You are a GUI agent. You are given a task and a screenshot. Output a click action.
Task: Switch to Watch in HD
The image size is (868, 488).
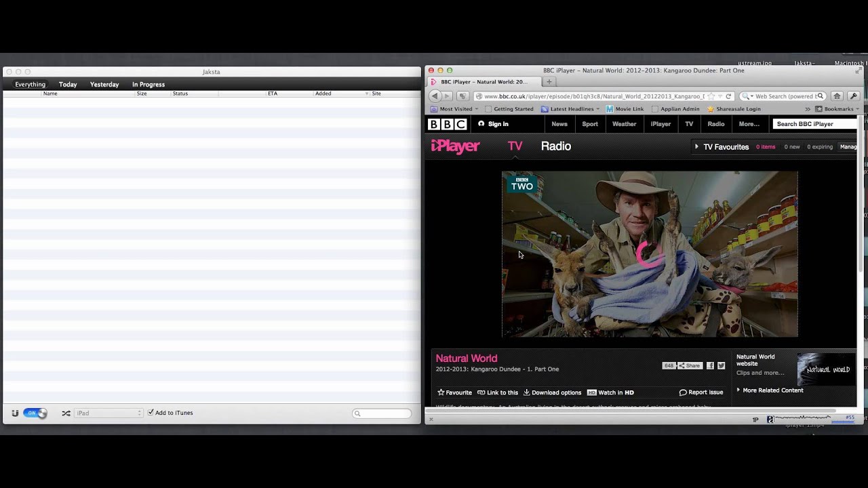pos(610,392)
